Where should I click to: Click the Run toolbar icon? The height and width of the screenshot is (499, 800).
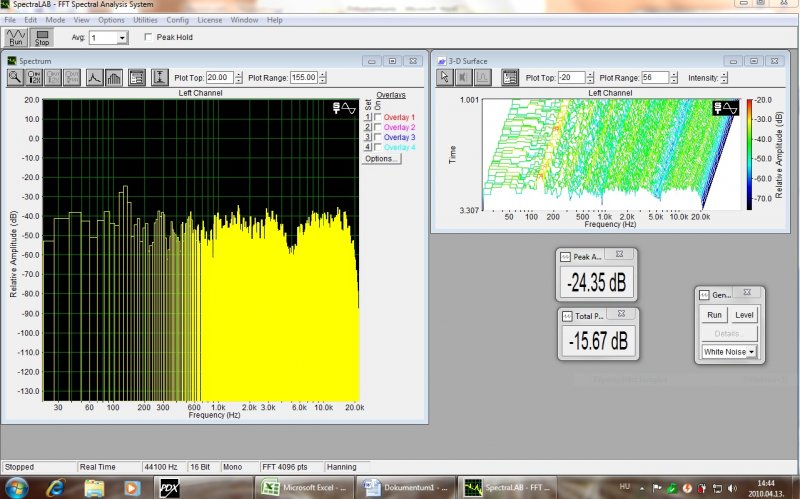(15, 37)
